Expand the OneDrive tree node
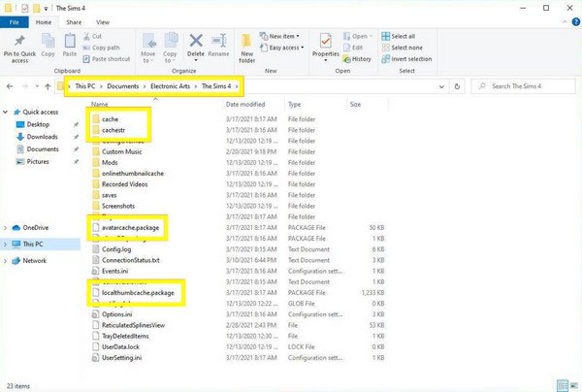Viewport: 582px width, 392px height. (5, 228)
